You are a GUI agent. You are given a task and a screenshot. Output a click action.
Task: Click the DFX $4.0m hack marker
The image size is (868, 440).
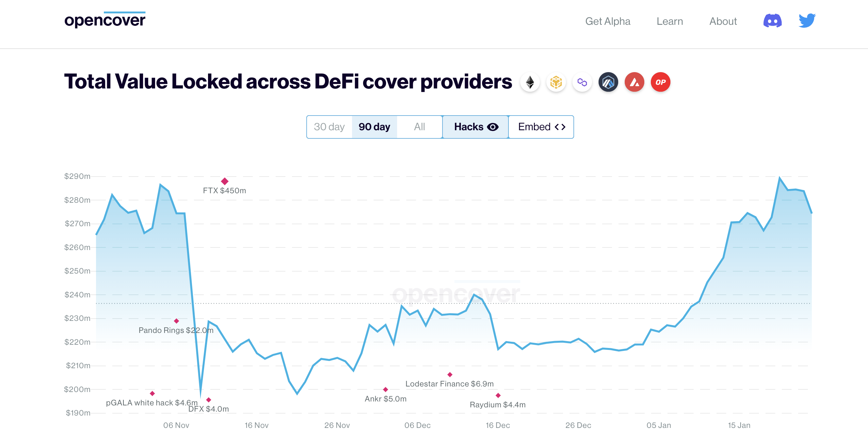click(x=209, y=400)
